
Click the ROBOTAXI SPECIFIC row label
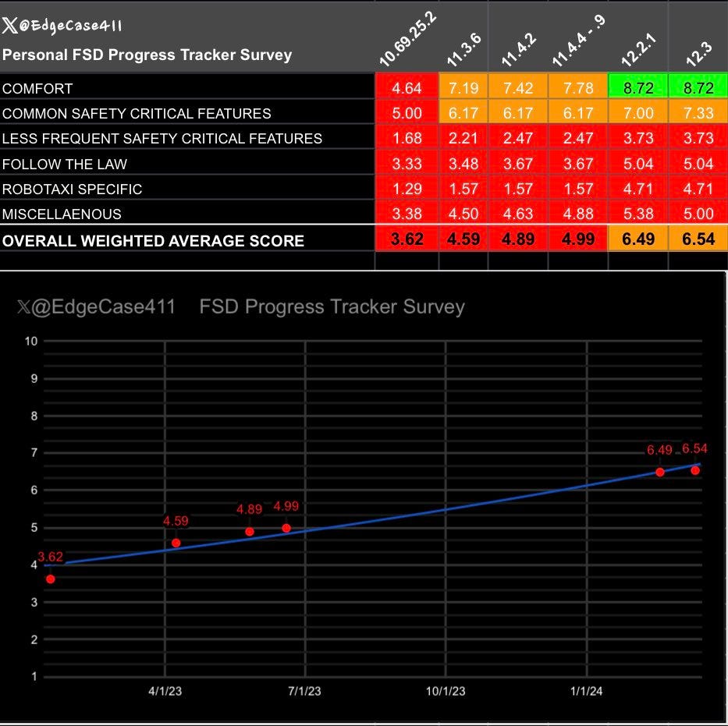tap(72, 189)
